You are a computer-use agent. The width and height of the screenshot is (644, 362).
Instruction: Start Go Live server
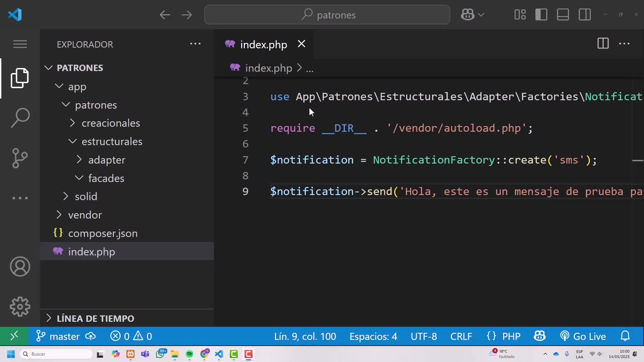coord(583,336)
